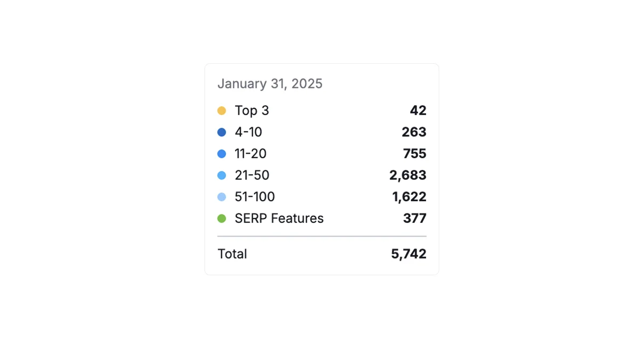Click the 4-10 position label
Viewport: 644px width, 338px height.
coord(248,132)
